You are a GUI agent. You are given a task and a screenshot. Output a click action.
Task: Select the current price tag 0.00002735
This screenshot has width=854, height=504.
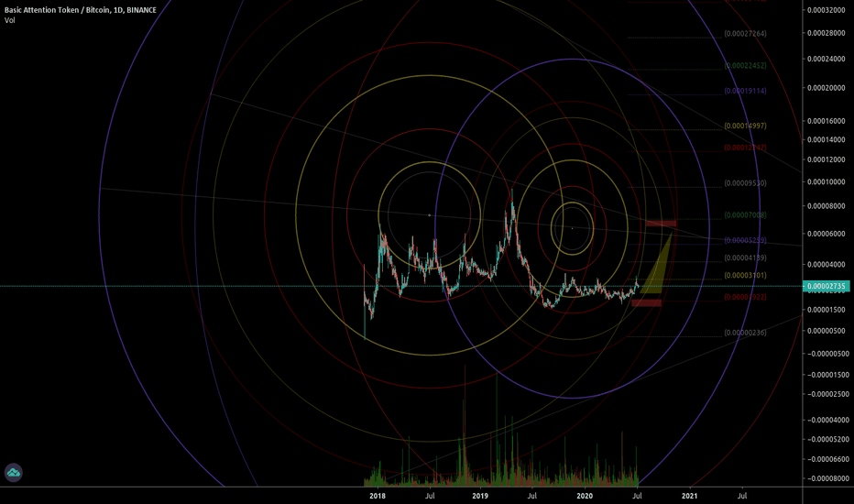click(x=827, y=286)
